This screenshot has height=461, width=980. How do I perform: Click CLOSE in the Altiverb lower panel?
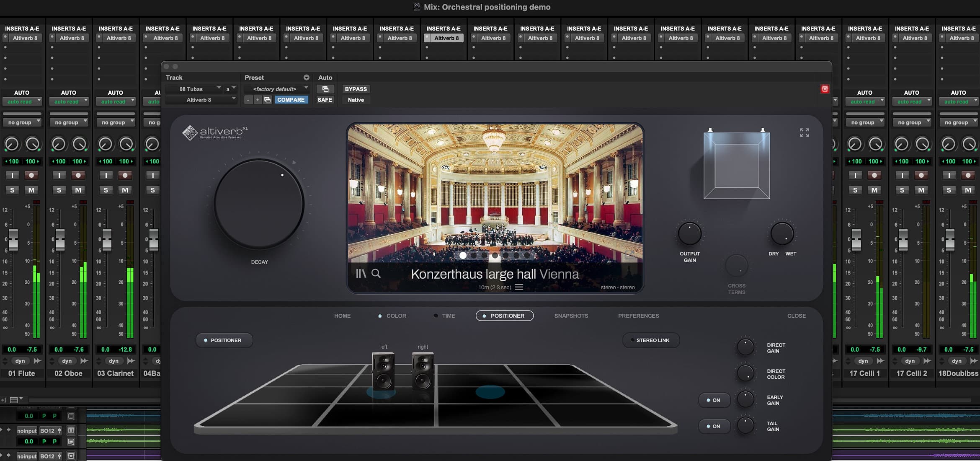[796, 316]
